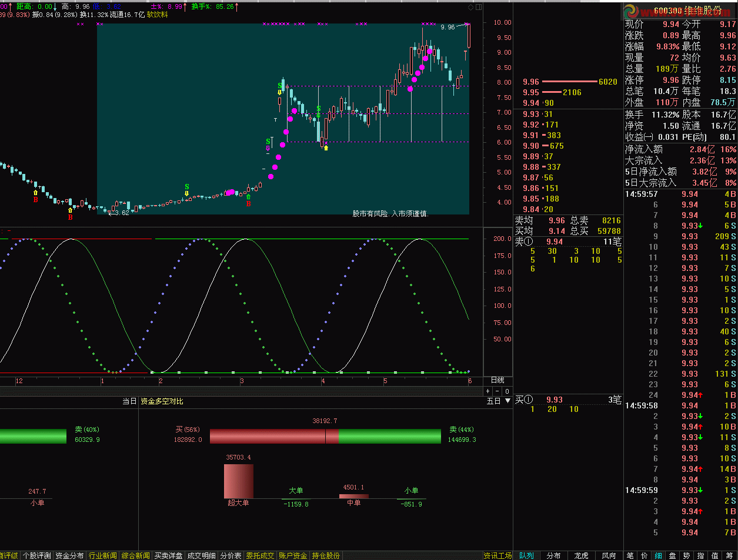Zoom in chart with the plus button
The height and width of the screenshot is (560, 738).
488,391
